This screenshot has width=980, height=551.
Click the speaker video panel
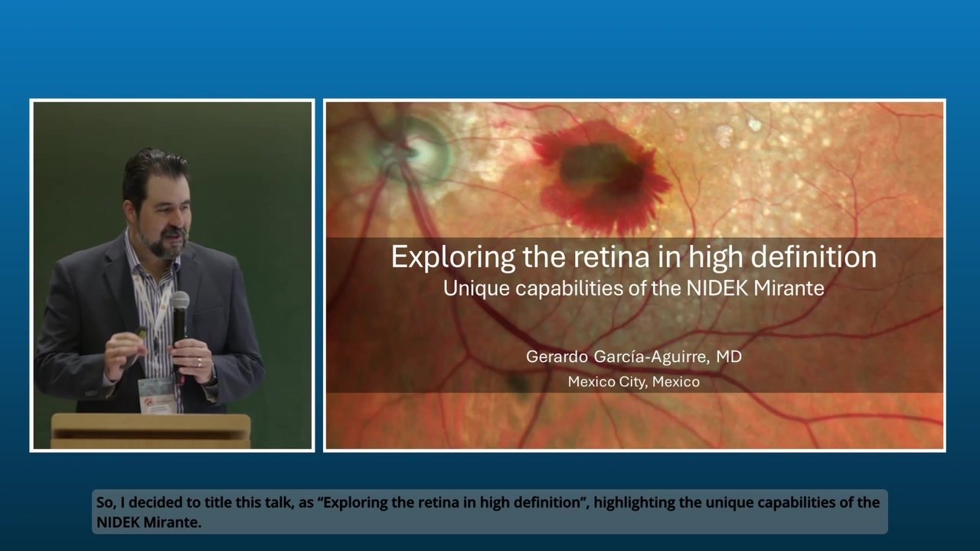pos(172,275)
